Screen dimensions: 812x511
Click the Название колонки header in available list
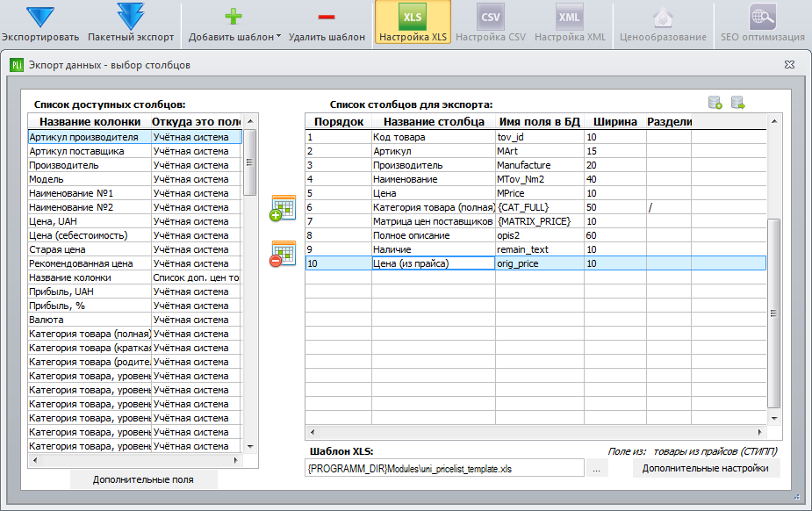coord(90,122)
